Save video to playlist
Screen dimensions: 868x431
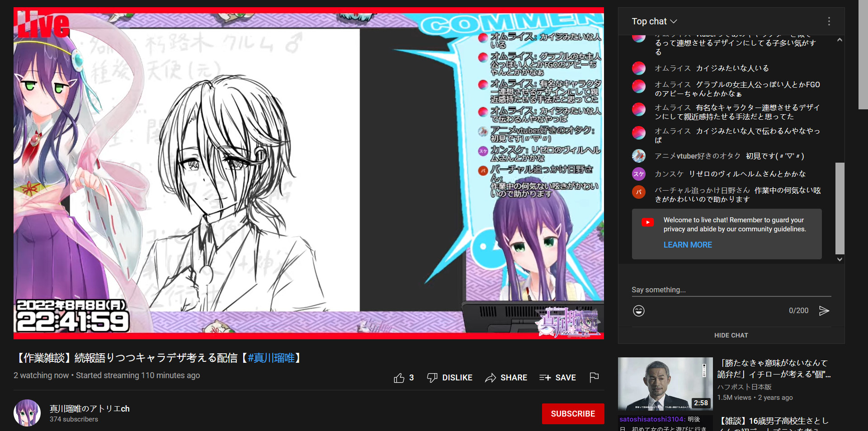point(557,378)
